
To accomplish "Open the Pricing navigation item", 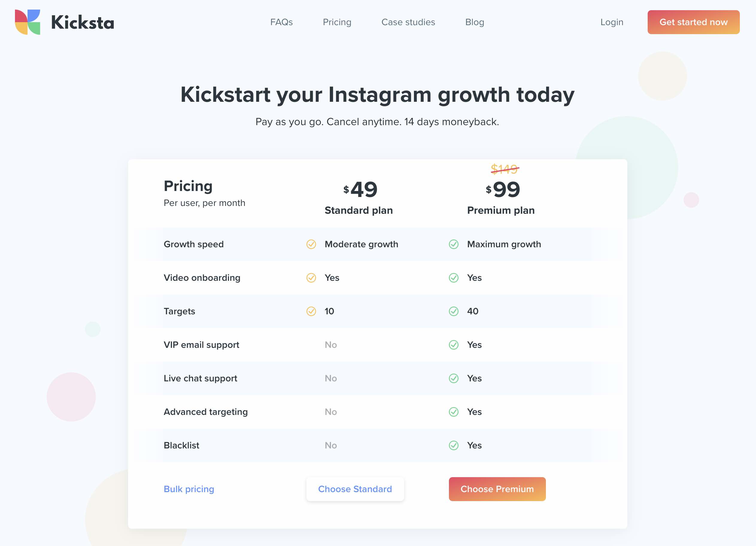I will tap(337, 22).
